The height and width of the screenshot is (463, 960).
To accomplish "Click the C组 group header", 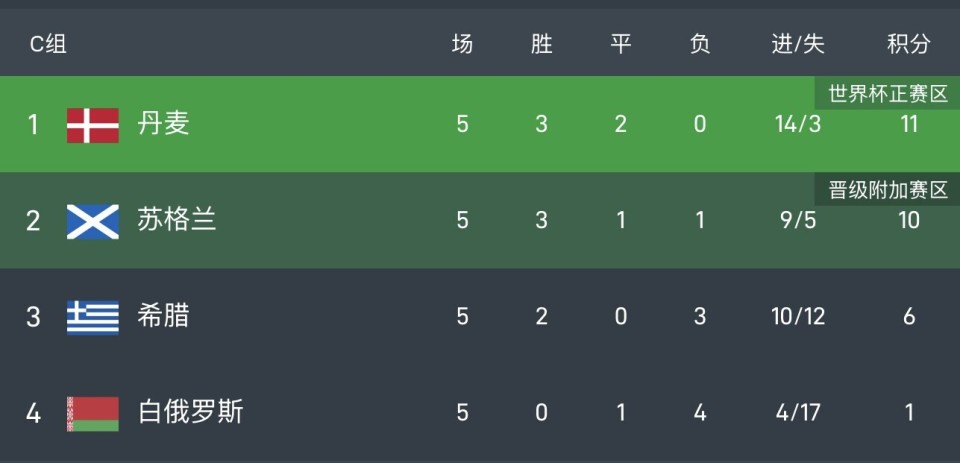I will pos(48,44).
